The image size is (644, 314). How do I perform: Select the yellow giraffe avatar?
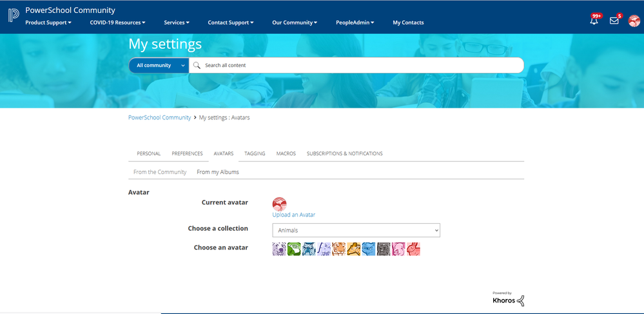point(354,249)
